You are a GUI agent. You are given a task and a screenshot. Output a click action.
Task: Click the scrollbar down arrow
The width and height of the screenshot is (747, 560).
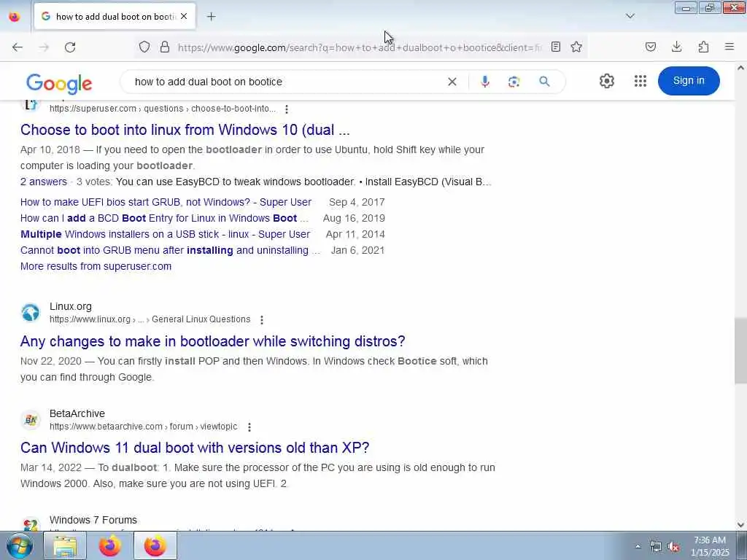(x=740, y=525)
